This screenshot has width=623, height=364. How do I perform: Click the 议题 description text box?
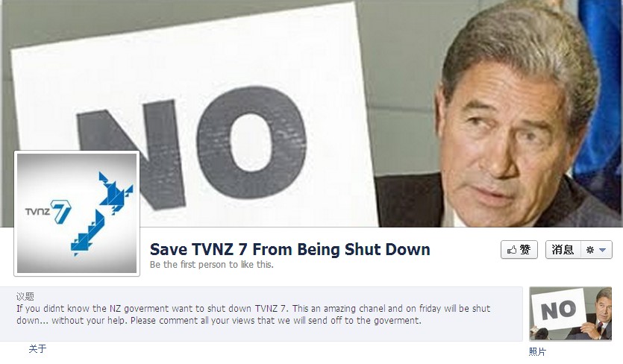261,314
